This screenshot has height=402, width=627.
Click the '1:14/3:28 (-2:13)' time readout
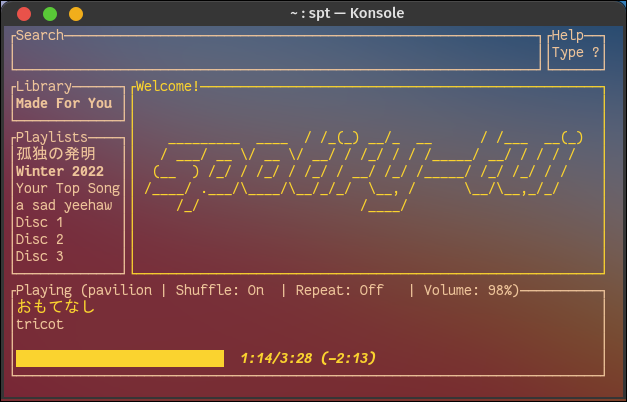click(308, 358)
